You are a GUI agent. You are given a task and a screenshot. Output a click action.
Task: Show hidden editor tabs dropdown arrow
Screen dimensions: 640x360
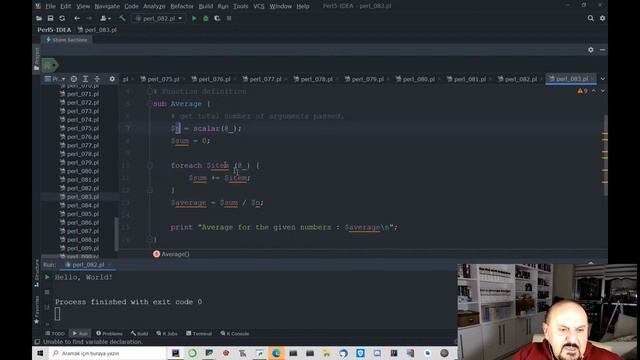[602, 79]
